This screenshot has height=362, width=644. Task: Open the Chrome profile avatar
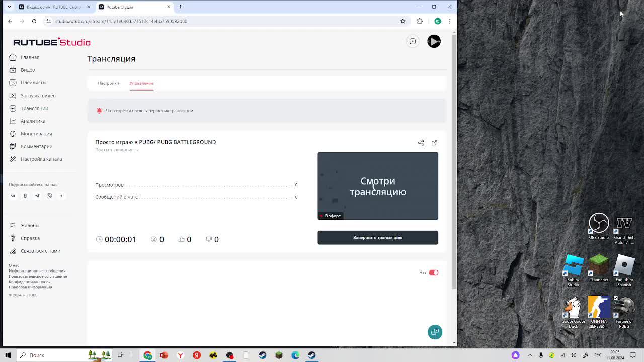pyautogui.click(x=438, y=21)
